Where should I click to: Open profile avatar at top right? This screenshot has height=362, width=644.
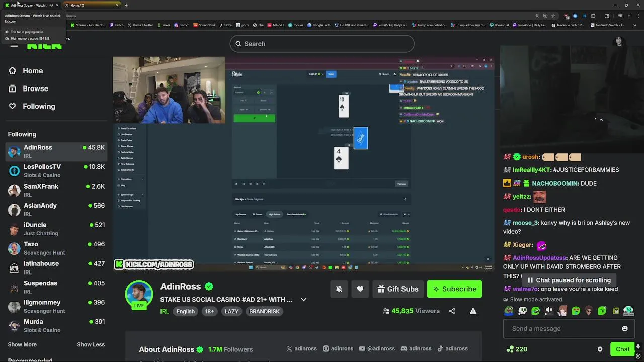click(x=619, y=42)
